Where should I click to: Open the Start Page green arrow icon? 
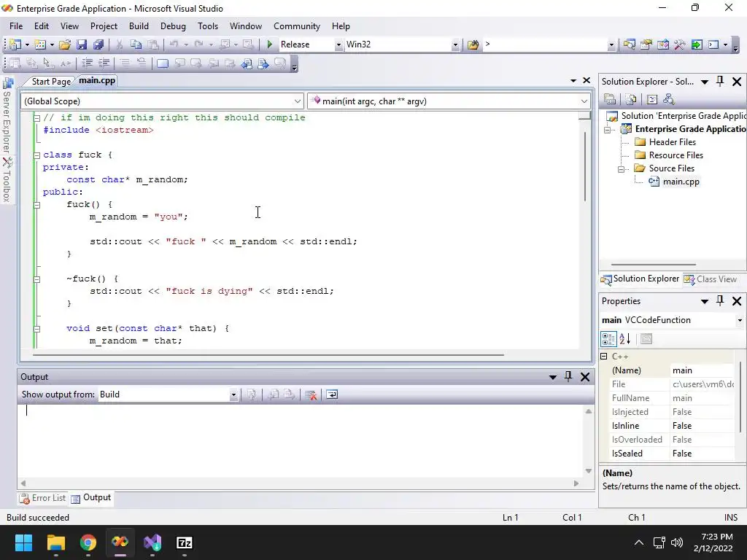tap(697, 44)
